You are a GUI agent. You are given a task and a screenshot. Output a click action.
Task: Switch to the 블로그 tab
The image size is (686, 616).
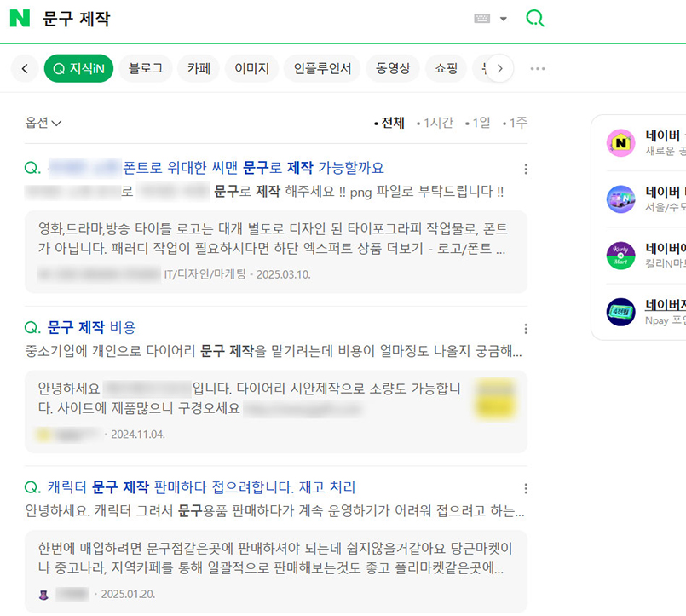[146, 68]
